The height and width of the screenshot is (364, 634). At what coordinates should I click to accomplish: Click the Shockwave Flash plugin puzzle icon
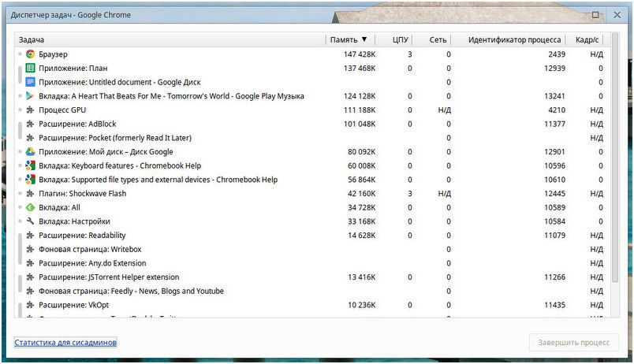(30, 194)
